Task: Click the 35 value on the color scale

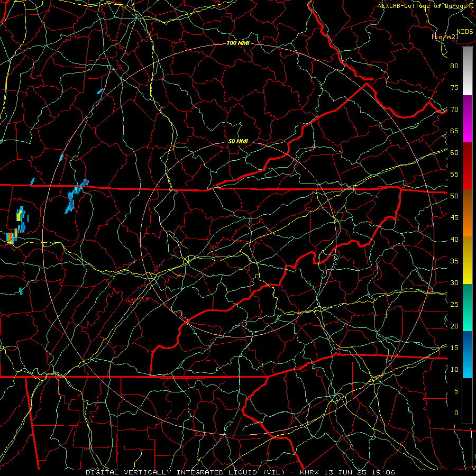Action: [x=454, y=261]
